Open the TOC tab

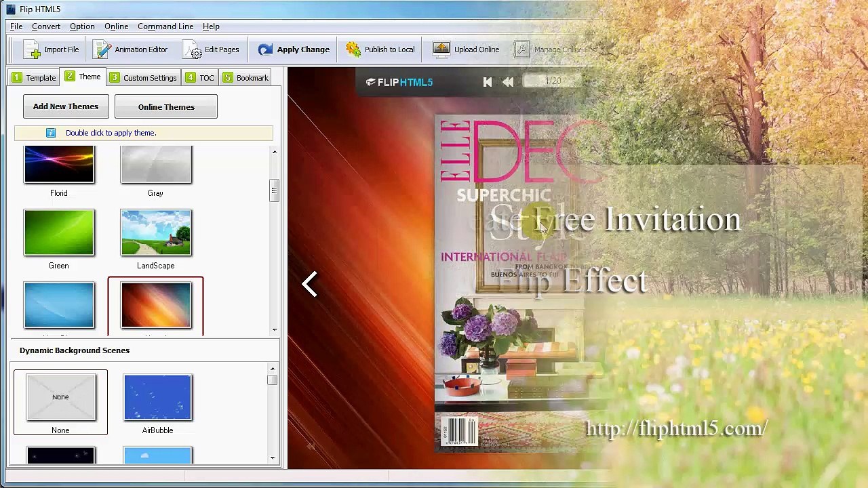(x=199, y=78)
